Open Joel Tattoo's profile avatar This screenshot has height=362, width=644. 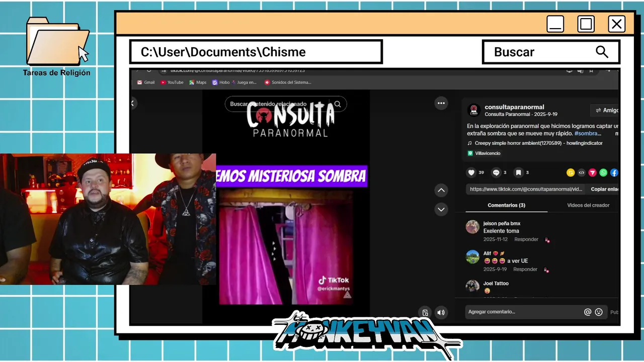pyautogui.click(x=472, y=286)
